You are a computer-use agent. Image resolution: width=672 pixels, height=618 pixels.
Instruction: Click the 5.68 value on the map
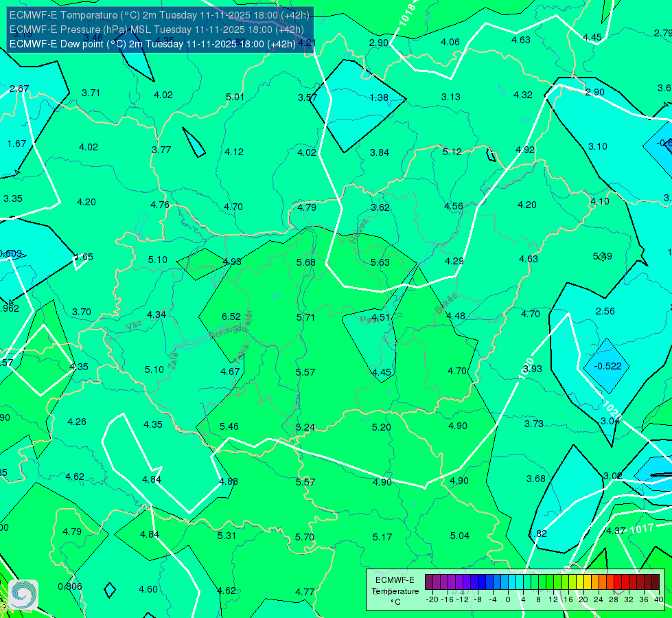point(305,262)
